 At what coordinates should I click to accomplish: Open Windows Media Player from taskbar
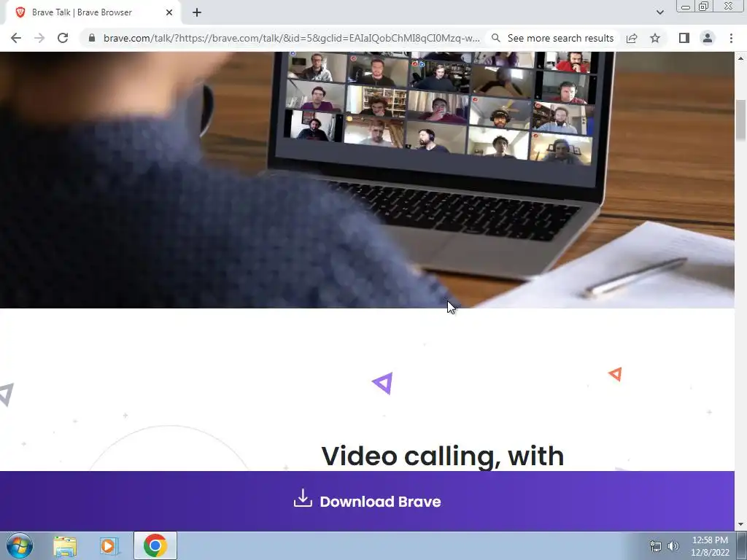point(109,545)
